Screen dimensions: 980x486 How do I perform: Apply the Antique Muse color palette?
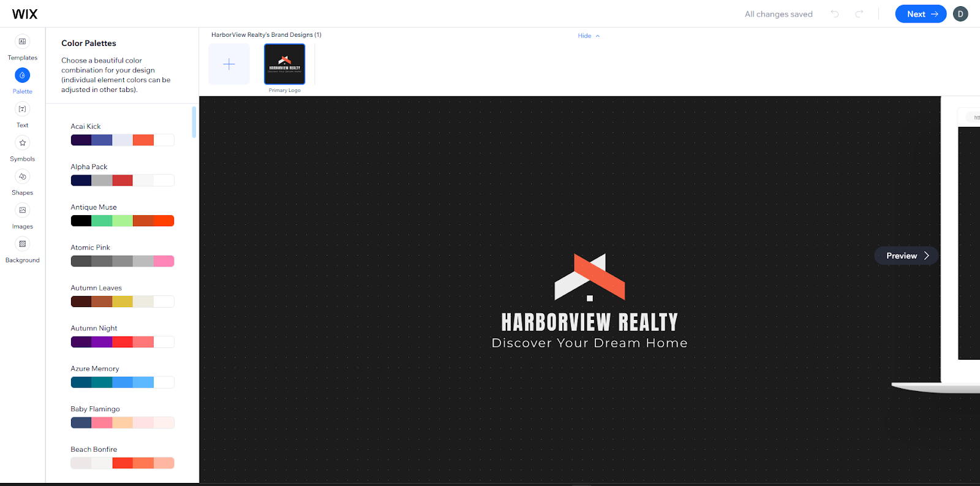click(123, 221)
